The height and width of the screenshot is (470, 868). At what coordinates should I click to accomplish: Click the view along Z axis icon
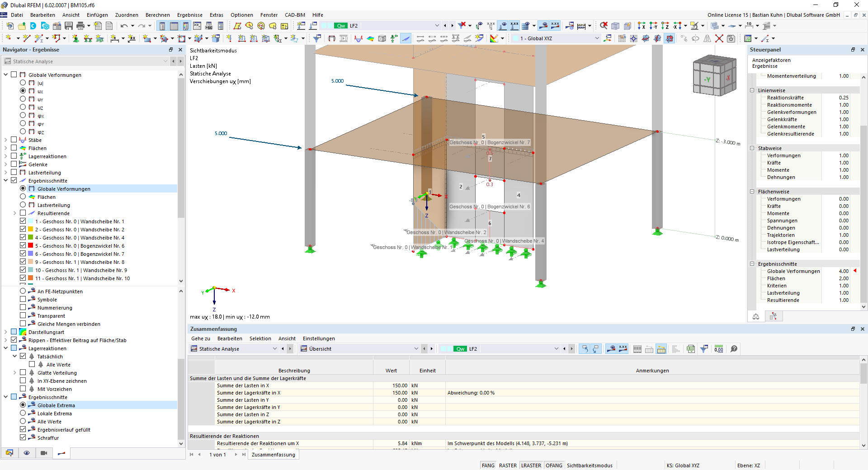click(x=665, y=26)
